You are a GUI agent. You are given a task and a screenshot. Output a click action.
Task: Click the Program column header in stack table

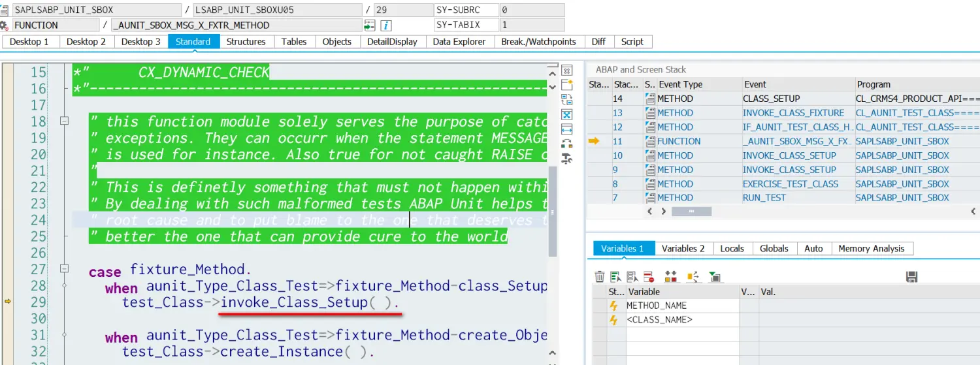click(x=917, y=84)
